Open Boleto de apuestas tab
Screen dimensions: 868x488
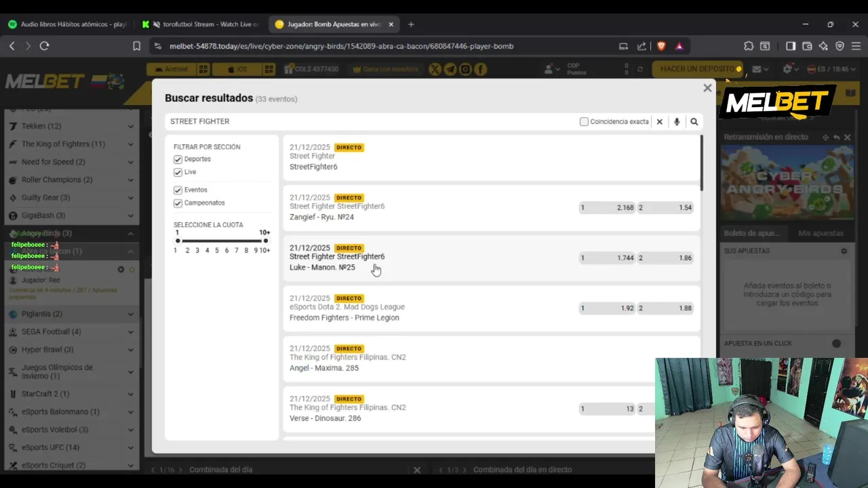coord(751,233)
